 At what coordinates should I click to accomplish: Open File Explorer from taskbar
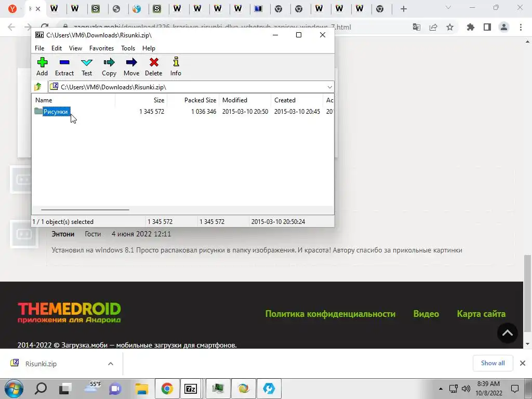tap(141, 389)
